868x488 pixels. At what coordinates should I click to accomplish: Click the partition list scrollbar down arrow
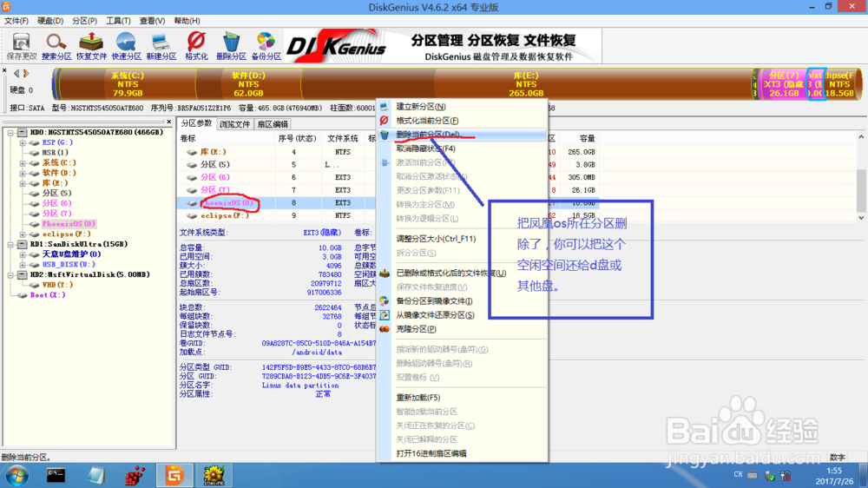tap(861, 218)
